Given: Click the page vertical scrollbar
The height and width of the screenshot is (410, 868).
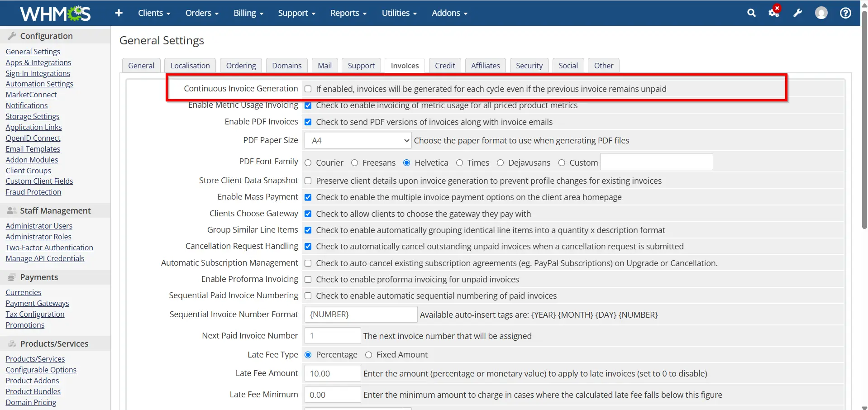Looking at the screenshot, I should click(864, 120).
